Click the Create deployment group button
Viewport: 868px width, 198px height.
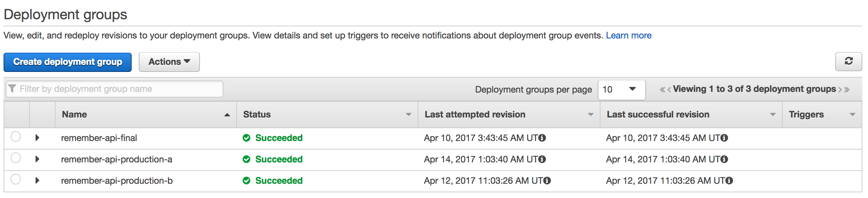68,62
